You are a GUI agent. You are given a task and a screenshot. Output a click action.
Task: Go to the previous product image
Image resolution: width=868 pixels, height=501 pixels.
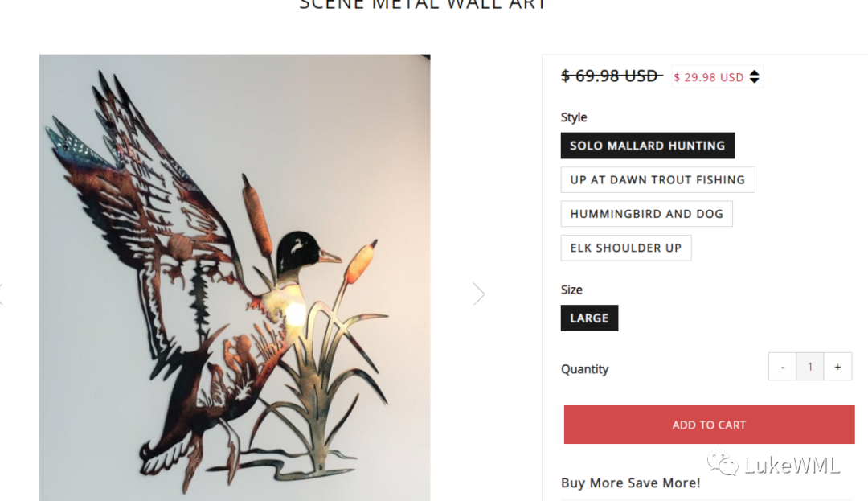[x=2, y=294]
